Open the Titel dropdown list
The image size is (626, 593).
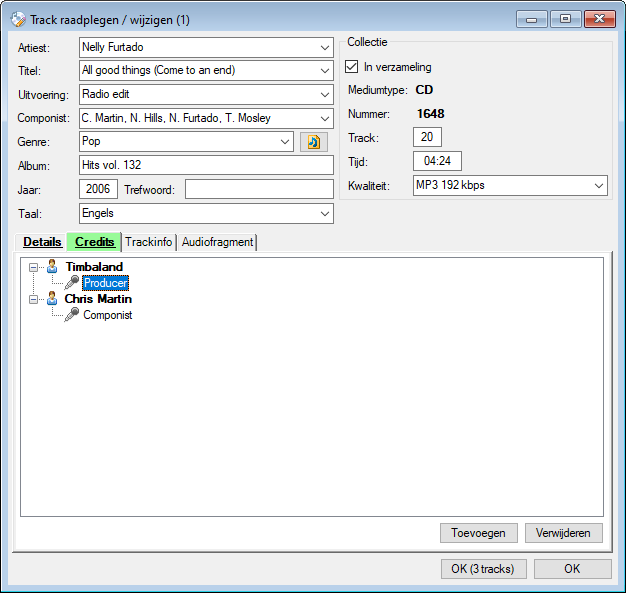click(325, 71)
